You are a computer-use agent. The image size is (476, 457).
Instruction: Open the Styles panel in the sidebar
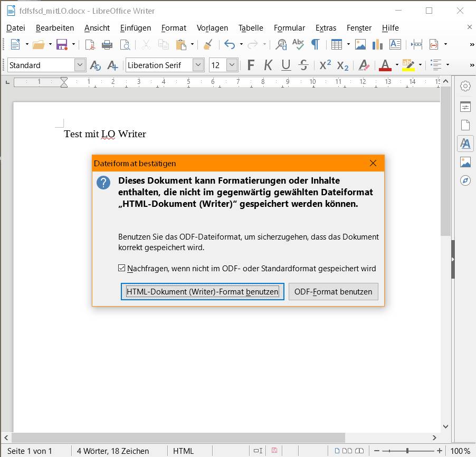click(465, 143)
